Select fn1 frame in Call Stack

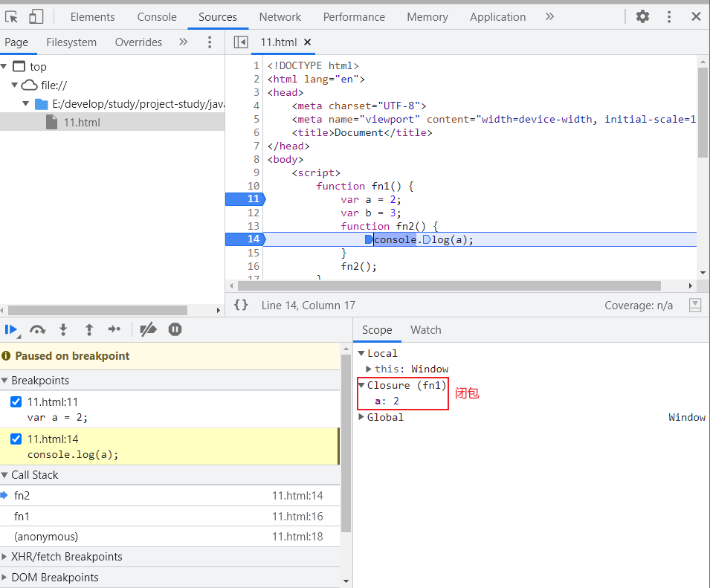pyautogui.click(x=22, y=516)
